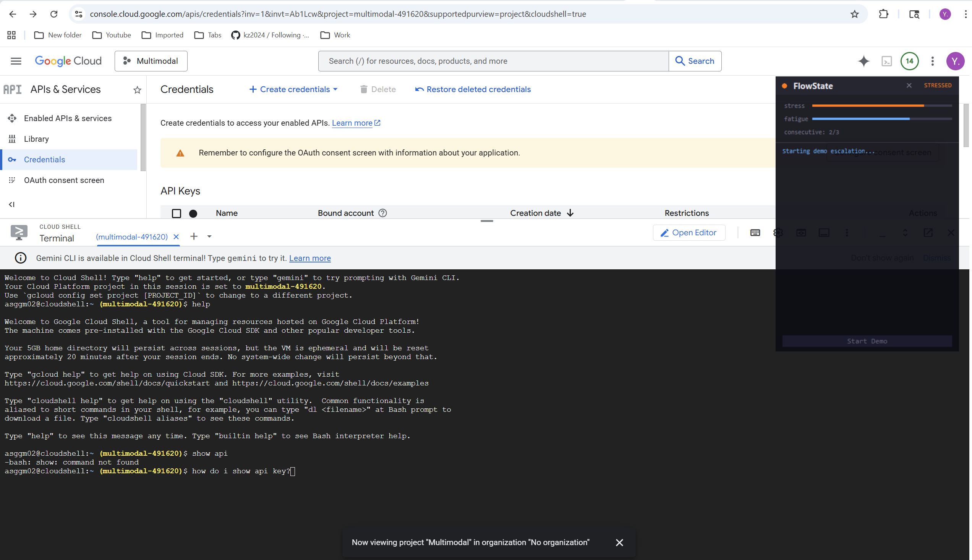Open Cloud Shell keyboard icon
Viewport: 972px width, 560px height.
755,233
